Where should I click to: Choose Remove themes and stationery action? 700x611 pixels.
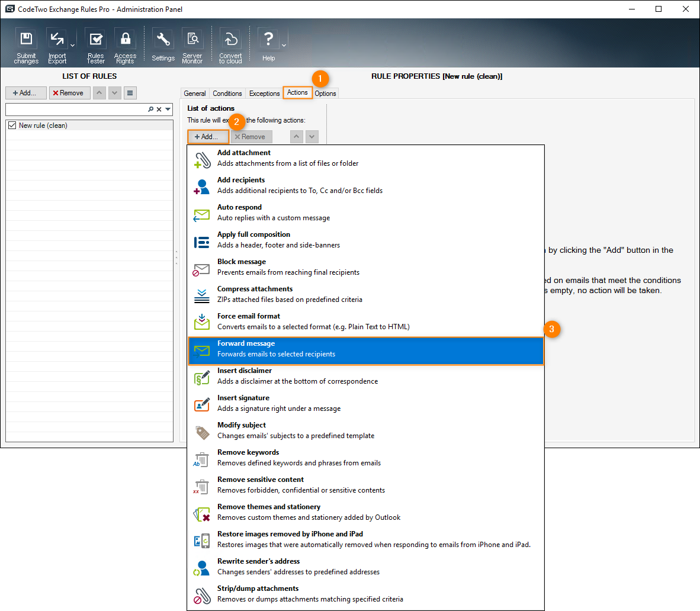pyautogui.click(x=365, y=512)
